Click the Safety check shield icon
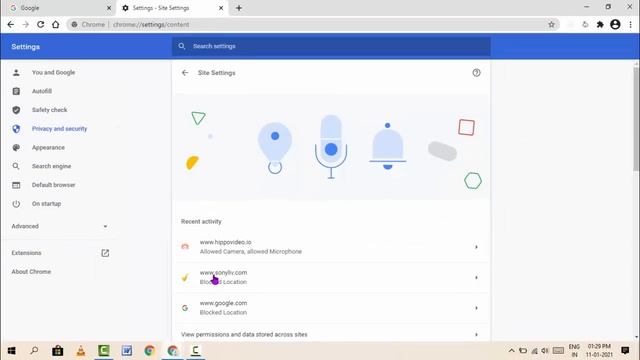The image size is (640, 360). 16,110
